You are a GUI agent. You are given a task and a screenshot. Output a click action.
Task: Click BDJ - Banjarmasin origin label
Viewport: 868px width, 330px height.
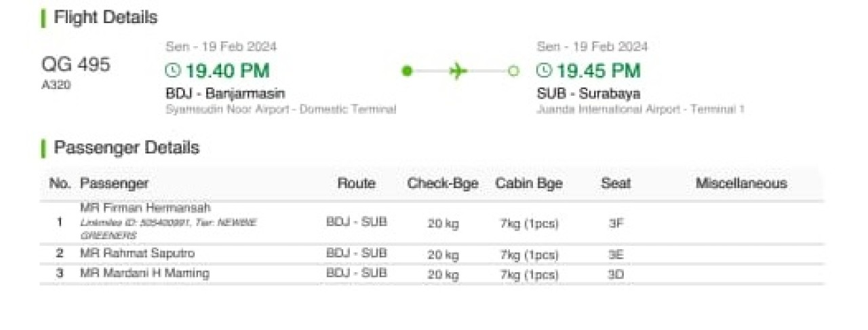[225, 94]
